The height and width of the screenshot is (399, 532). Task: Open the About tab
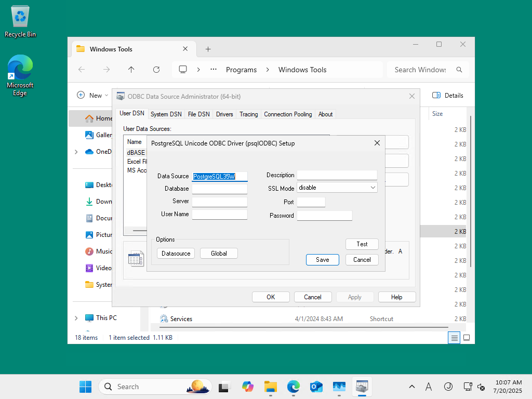(x=325, y=114)
